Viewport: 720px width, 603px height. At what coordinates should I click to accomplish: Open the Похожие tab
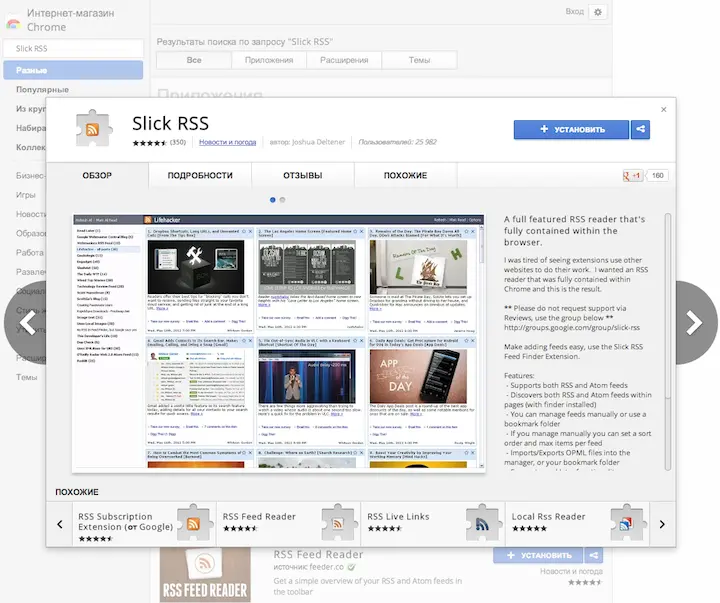coord(405,175)
